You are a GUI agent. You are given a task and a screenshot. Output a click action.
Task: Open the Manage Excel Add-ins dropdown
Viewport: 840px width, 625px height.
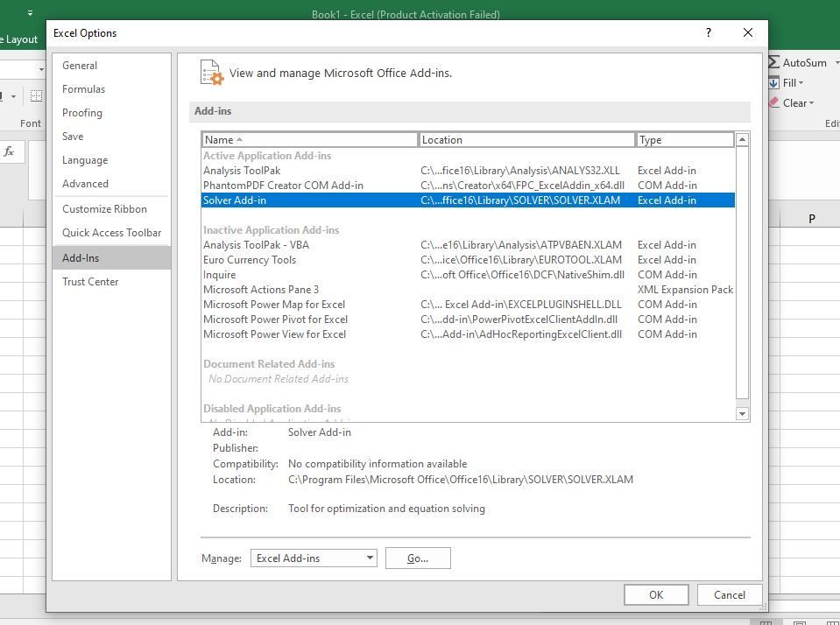point(314,558)
